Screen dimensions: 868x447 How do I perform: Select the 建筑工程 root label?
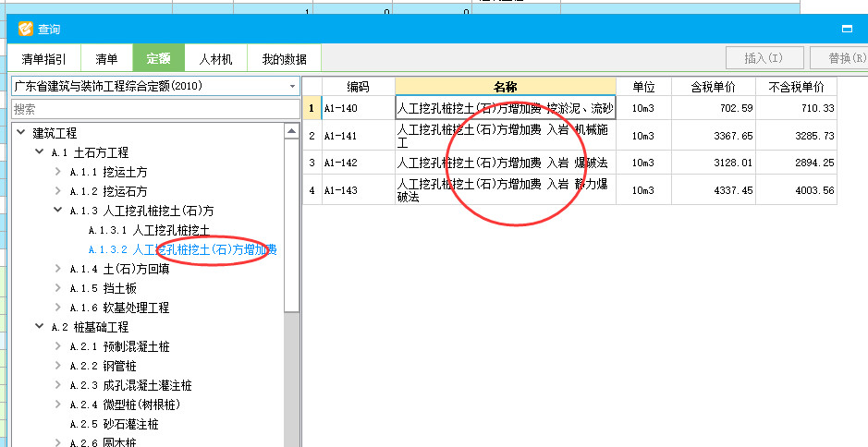point(55,133)
